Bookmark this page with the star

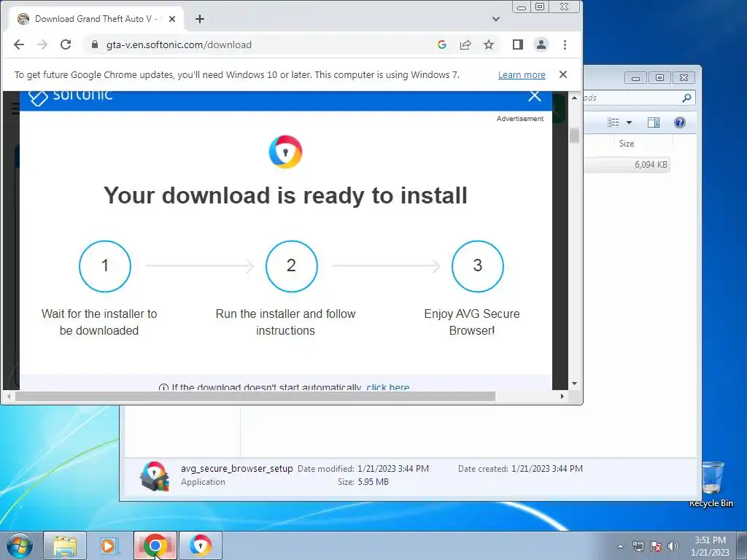pos(489,44)
